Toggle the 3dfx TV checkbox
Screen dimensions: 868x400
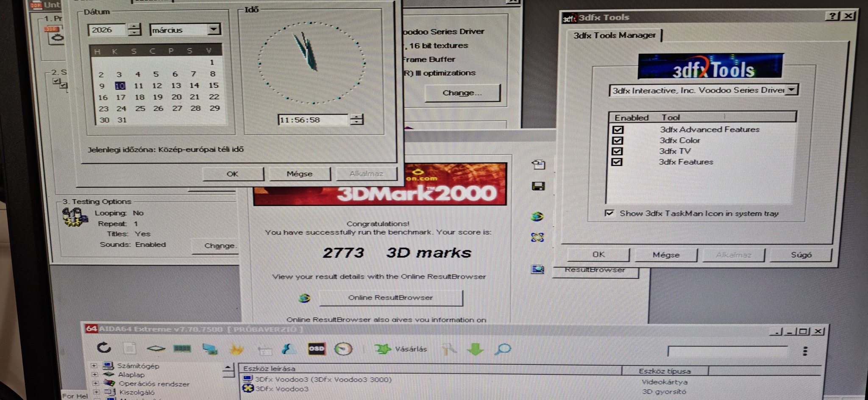pyautogui.click(x=617, y=151)
